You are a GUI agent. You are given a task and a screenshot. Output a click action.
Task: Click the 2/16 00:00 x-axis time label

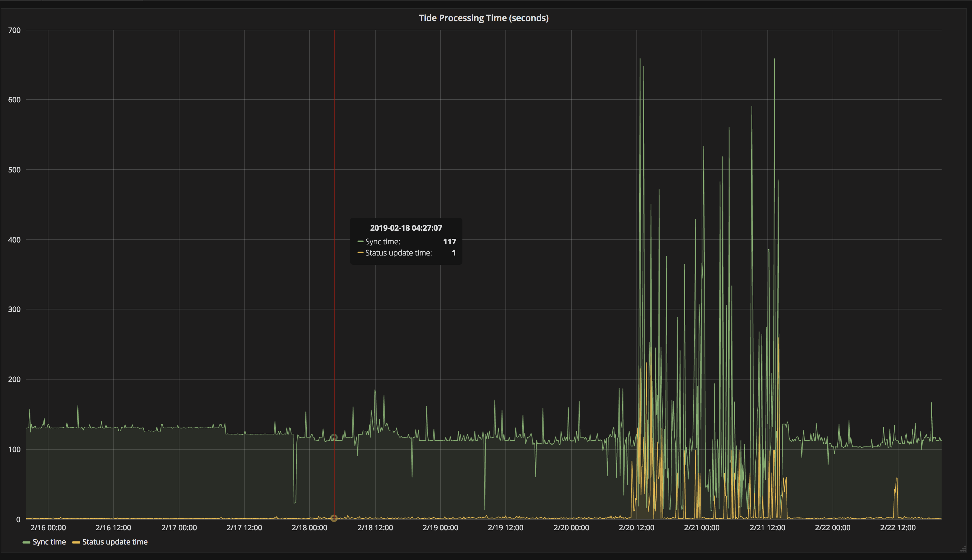pyautogui.click(x=48, y=528)
